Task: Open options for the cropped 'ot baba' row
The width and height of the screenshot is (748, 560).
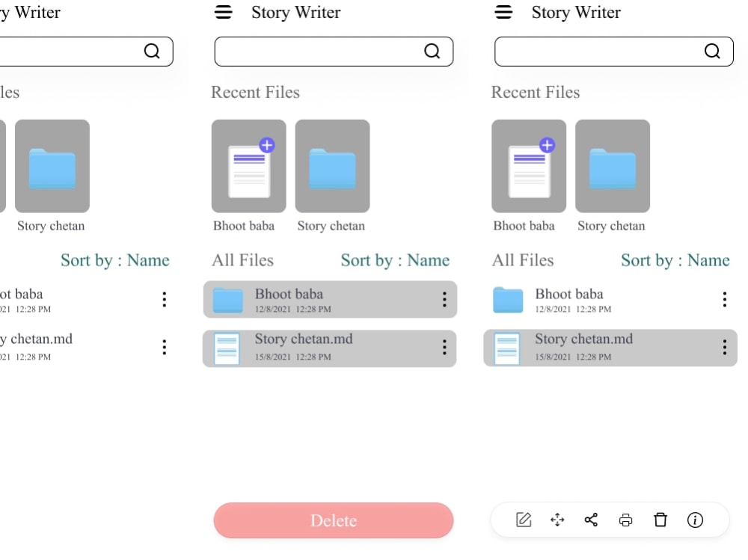Action: pos(164,299)
